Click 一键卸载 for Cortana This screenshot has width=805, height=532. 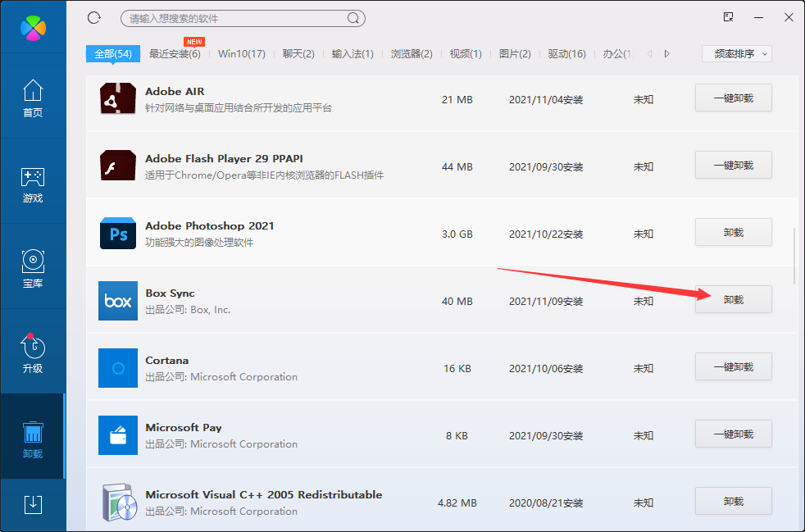click(734, 366)
